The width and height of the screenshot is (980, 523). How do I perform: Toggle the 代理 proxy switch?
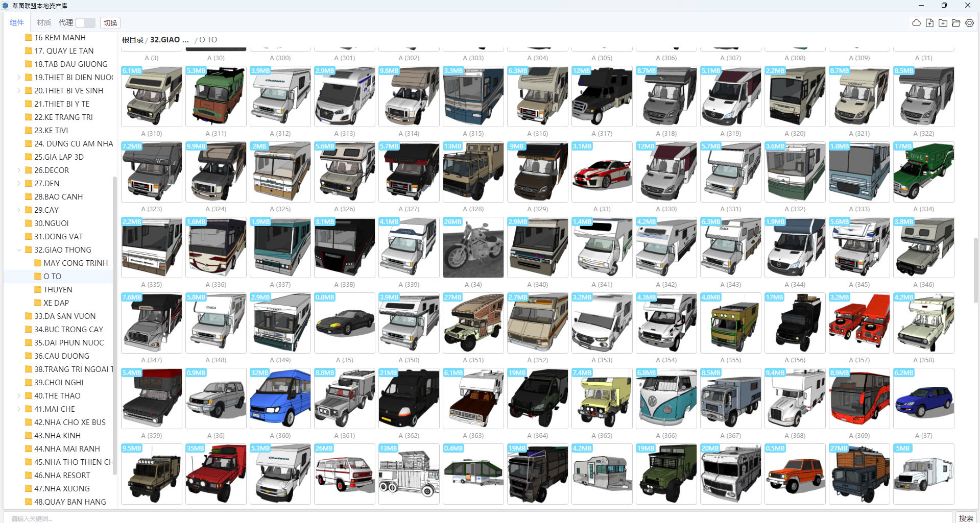85,23
